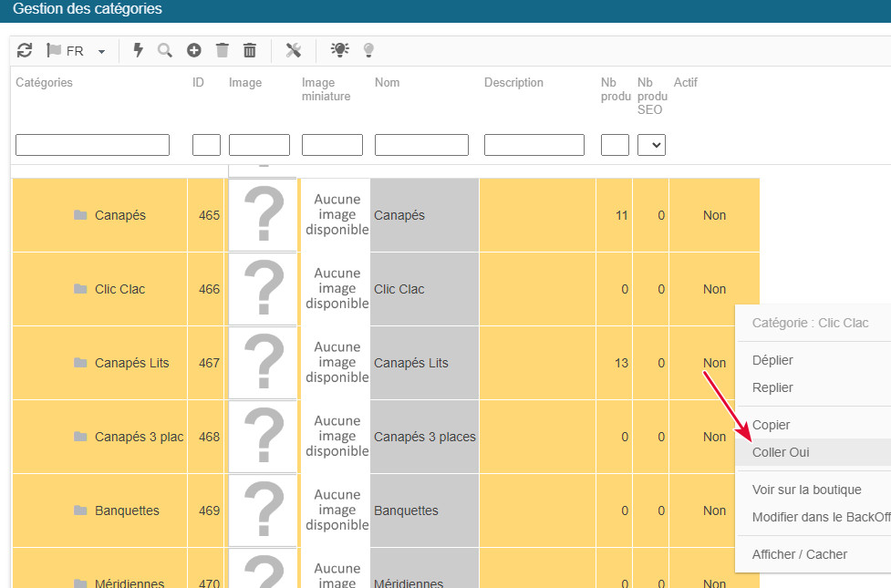This screenshot has width=891, height=588.
Task: Open the Nb produ SEO filter dropdown
Action: pos(651,145)
